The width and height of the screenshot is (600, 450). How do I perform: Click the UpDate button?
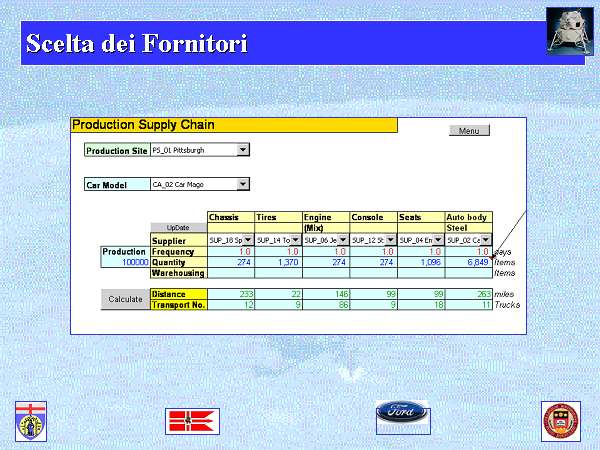pyautogui.click(x=178, y=227)
